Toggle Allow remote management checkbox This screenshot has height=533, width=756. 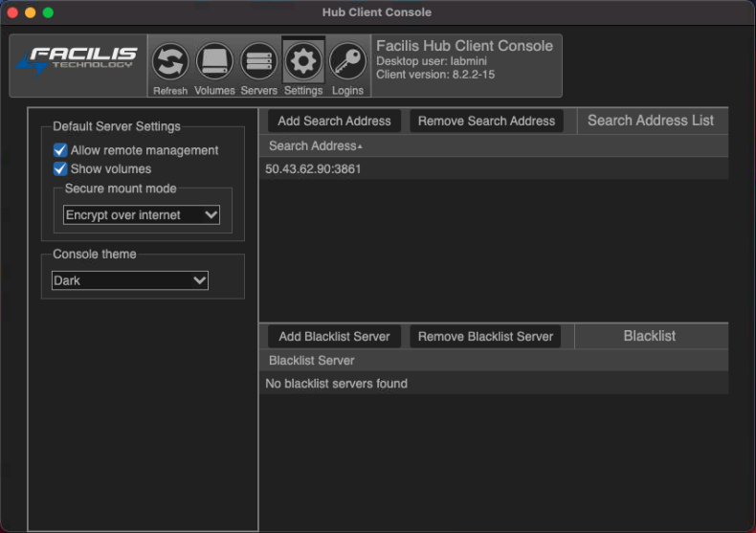(x=60, y=150)
